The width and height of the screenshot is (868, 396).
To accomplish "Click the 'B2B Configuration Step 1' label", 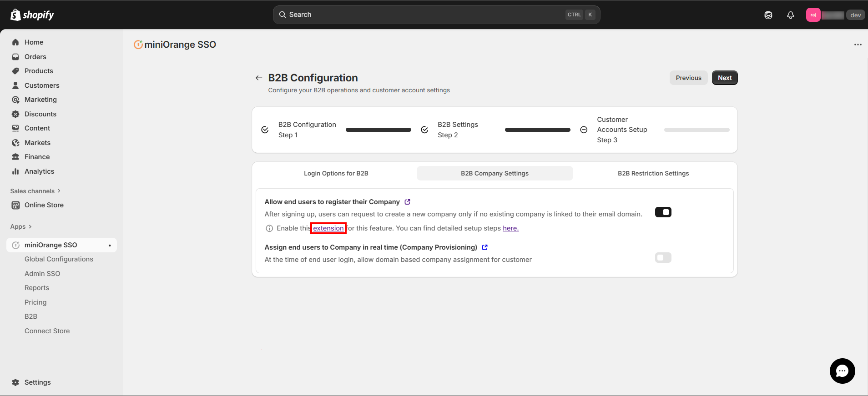I will click(307, 130).
